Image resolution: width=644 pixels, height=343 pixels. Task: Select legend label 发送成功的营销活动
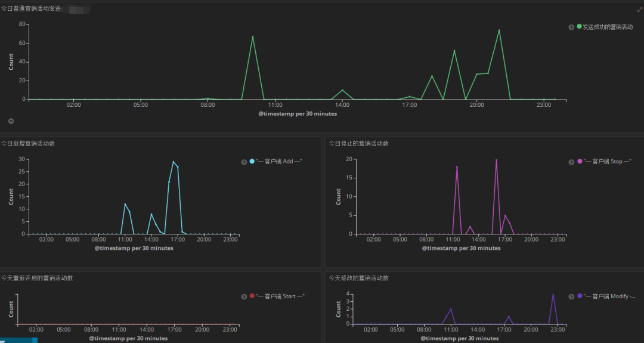(x=608, y=27)
